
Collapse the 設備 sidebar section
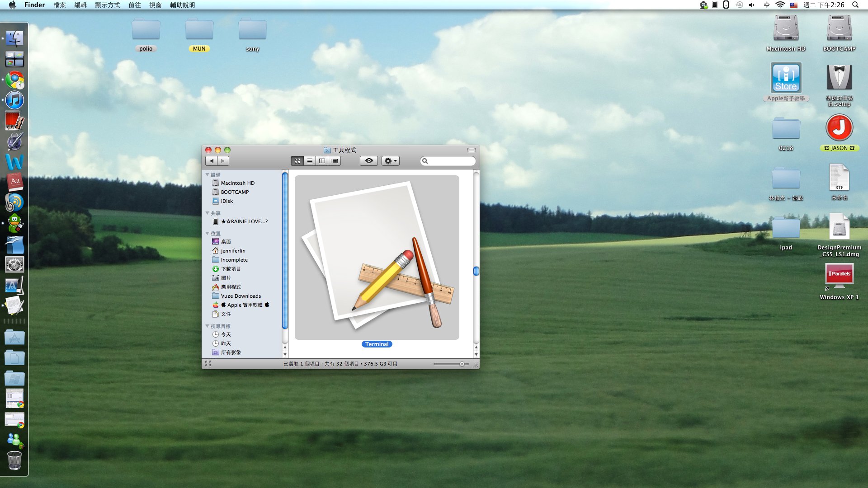click(208, 175)
